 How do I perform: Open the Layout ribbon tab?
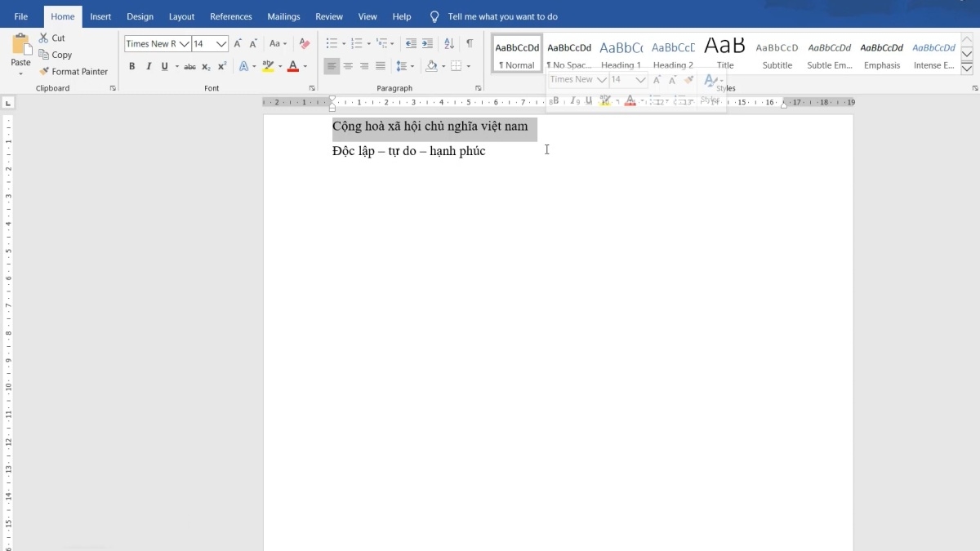tap(181, 16)
